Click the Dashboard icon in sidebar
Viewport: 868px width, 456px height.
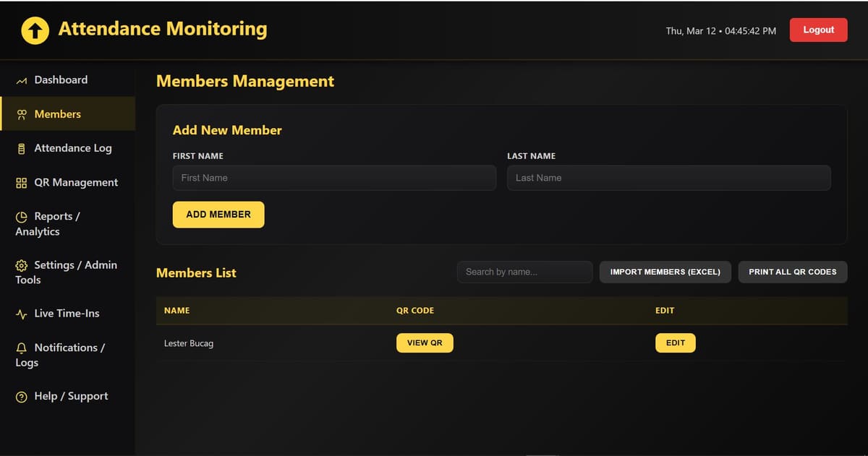[20, 79]
